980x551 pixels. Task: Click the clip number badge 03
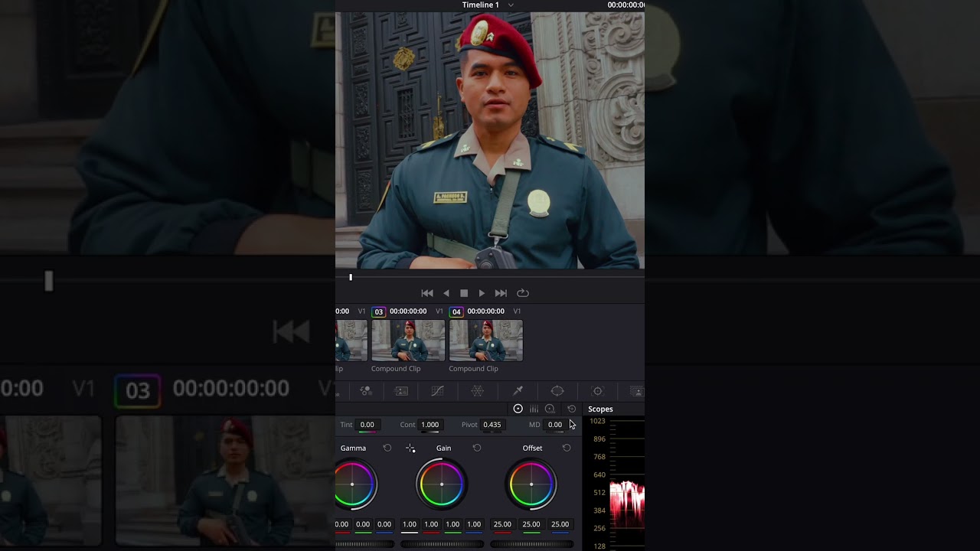click(x=378, y=311)
